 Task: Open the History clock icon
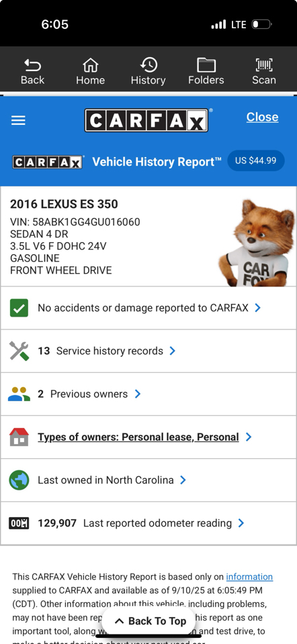pyautogui.click(x=148, y=65)
